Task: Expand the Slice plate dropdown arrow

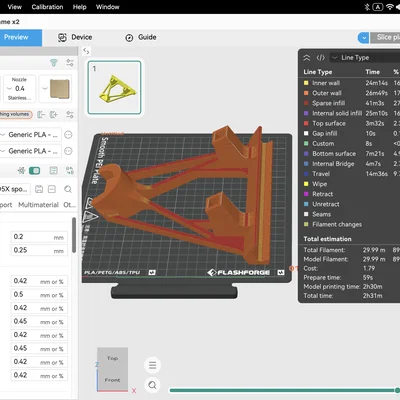Action: pyautogui.click(x=364, y=38)
